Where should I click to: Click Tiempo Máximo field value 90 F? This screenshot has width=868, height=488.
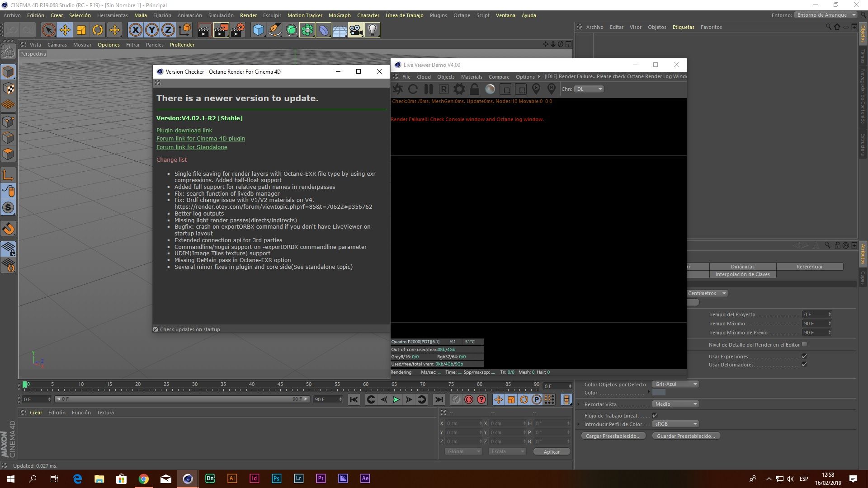pos(817,324)
